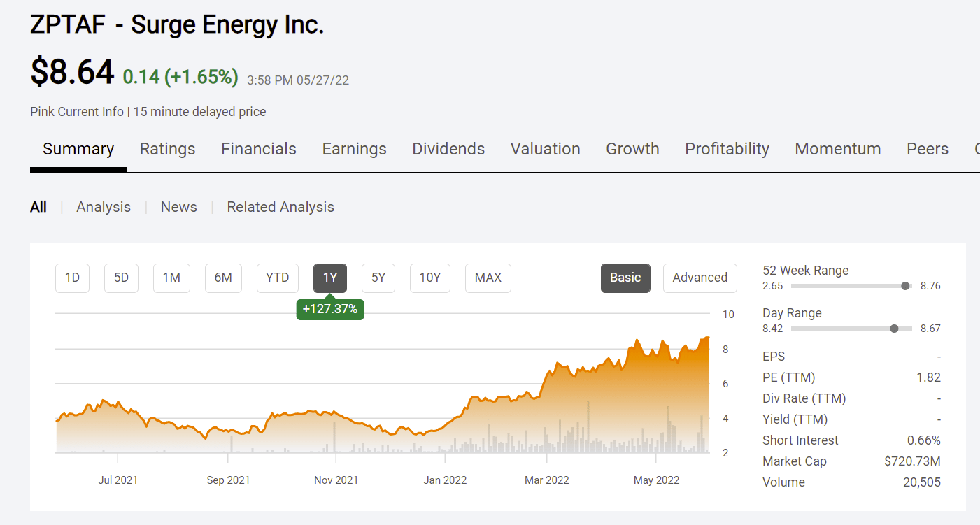Select the 10Y chart range
The image size is (980, 525).
pyautogui.click(x=429, y=278)
